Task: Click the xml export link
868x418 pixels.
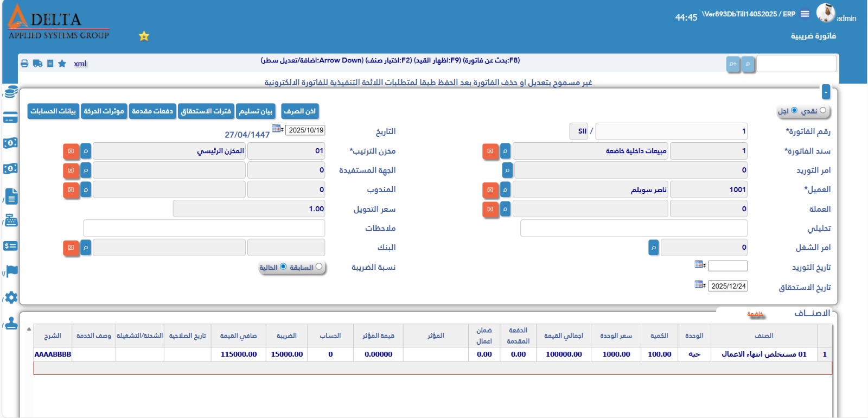Action: (x=80, y=64)
